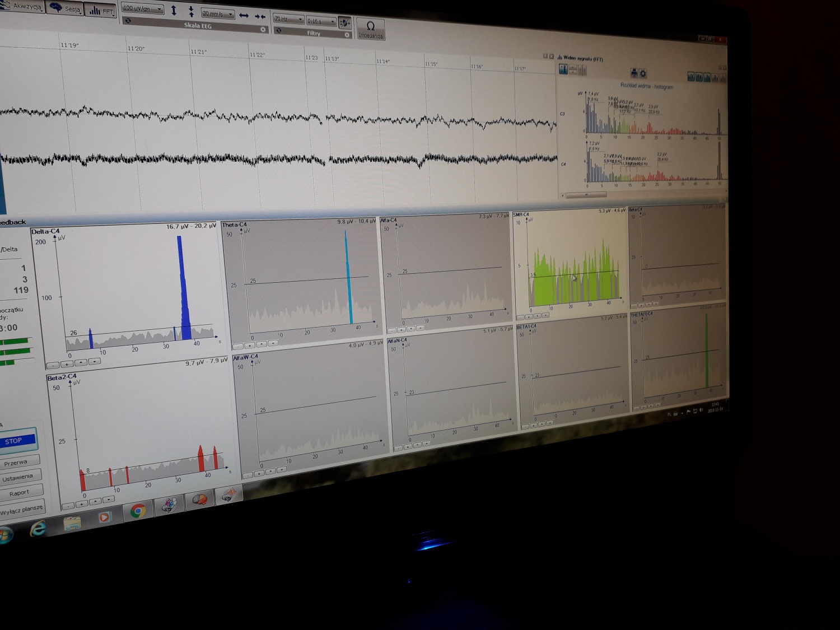Click minus button under SMR-C4 chart
This screenshot has width=840, height=630.
(x=520, y=318)
